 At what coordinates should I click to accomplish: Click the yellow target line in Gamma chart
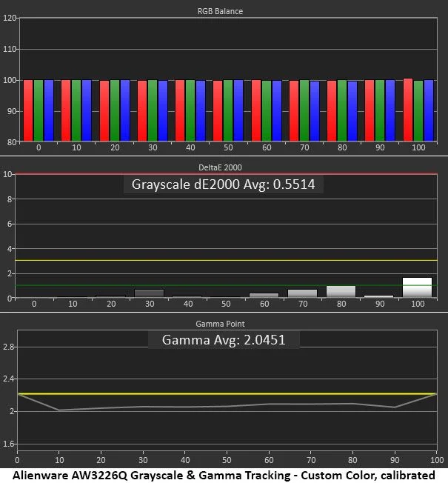click(x=227, y=393)
